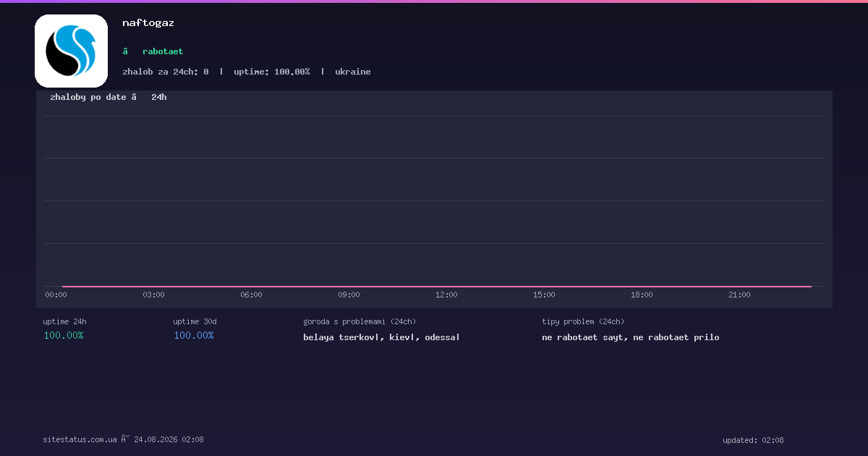Open the sitestatus.com.ua footer link
Screen dimensions: 868x456
click(x=80, y=439)
